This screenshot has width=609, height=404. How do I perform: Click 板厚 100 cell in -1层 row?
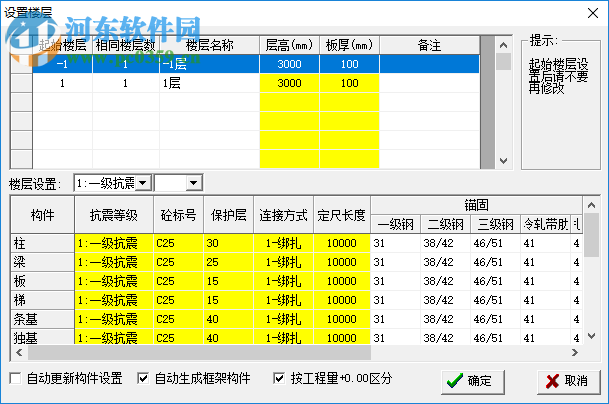pyautogui.click(x=350, y=64)
